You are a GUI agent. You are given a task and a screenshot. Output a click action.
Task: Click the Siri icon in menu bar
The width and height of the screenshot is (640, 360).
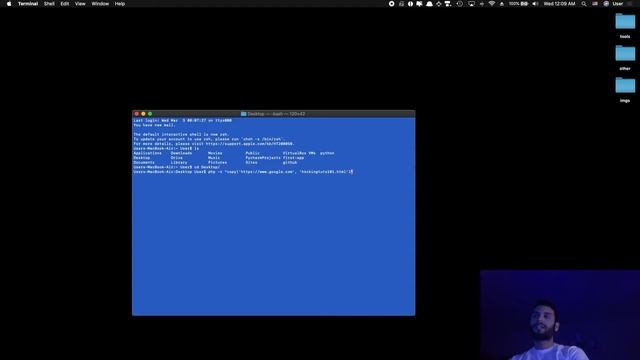tap(606, 4)
